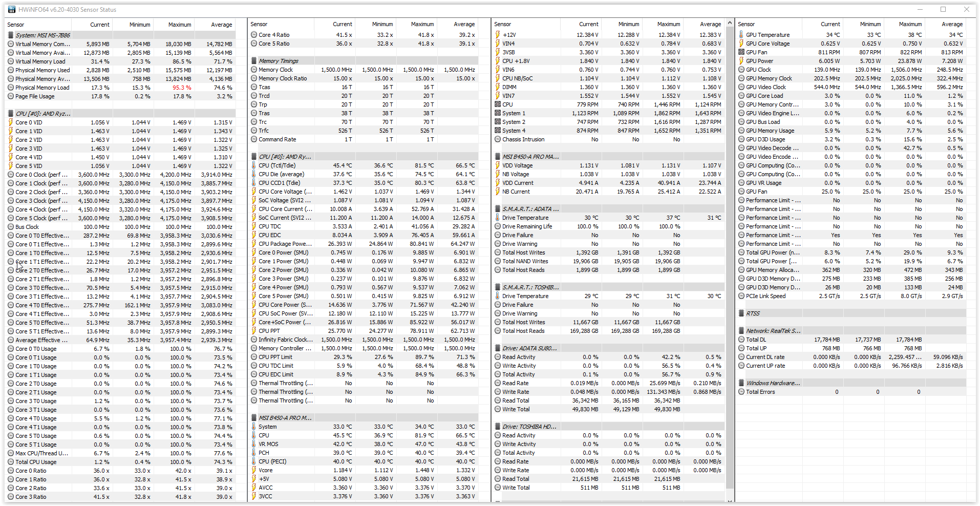The width and height of the screenshot is (980, 506).
Task: Click the lightning icon beside Core 0 VID
Action: pyautogui.click(x=11, y=122)
